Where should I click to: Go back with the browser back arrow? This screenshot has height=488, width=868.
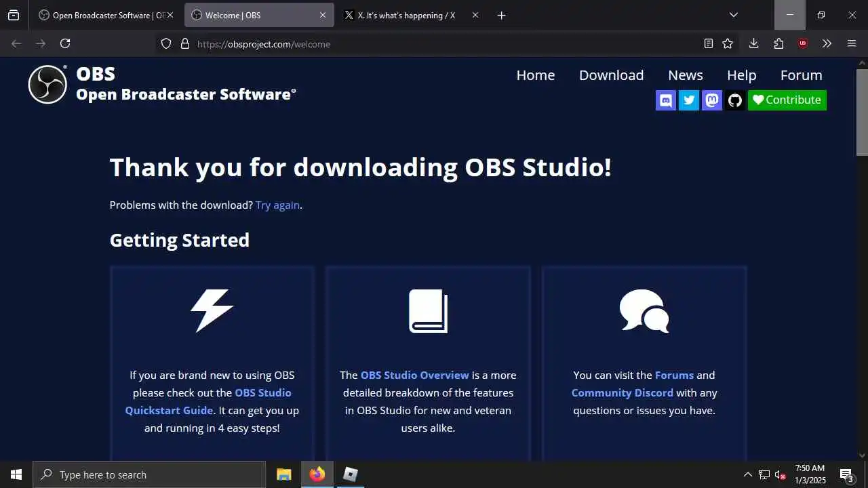tap(16, 43)
